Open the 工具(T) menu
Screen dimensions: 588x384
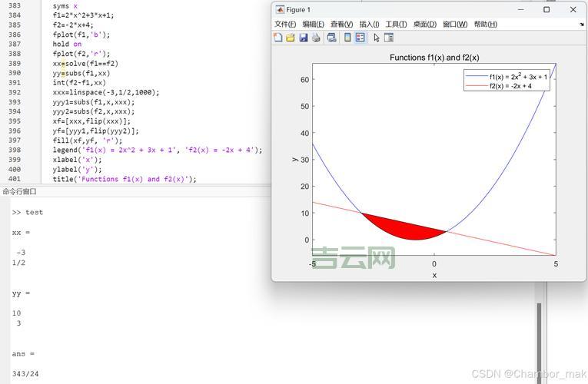396,24
